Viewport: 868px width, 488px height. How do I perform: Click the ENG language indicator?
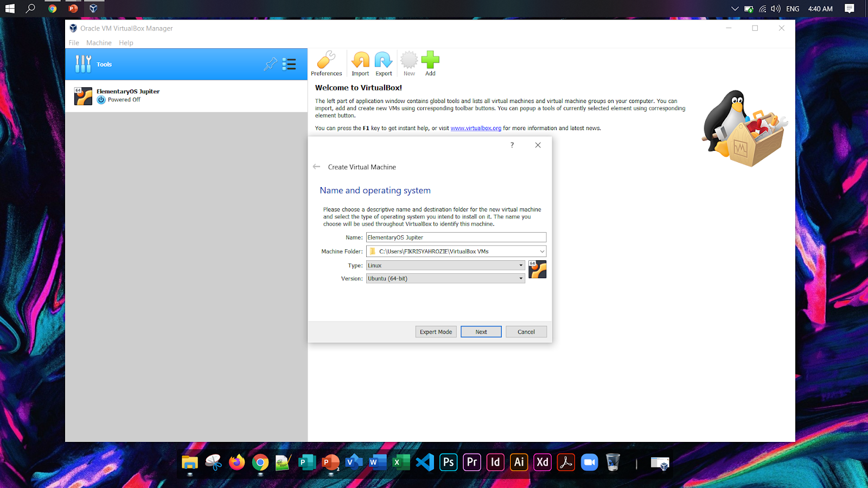[793, 9]
